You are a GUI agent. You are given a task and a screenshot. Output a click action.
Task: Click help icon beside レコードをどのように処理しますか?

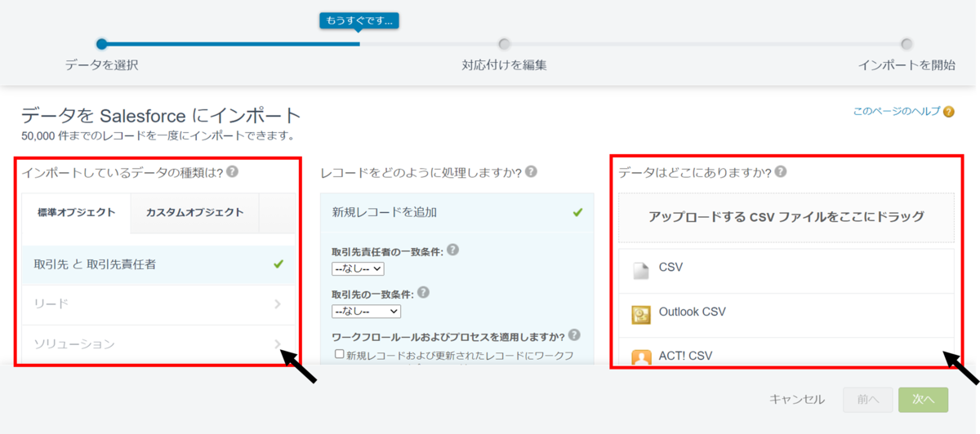click(531, 171)
